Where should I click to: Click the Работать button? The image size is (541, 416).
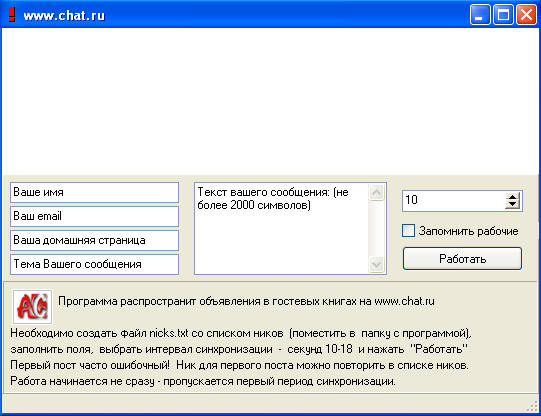pos(462,259)
